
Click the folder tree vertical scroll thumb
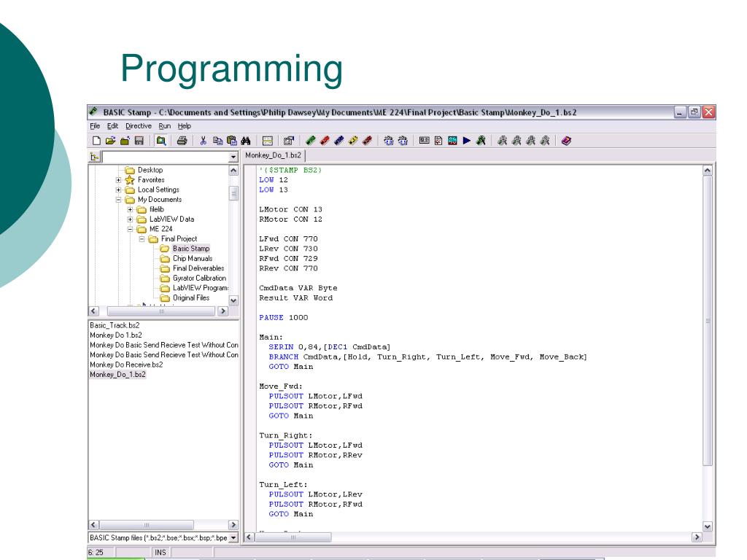(233, 192)
